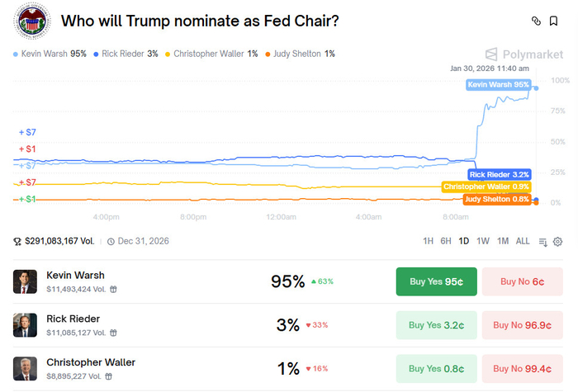Open Kevin Warsh profile thumbnail
Viewport: 578px width, 392px height.
pyautogui.click(x=25, y=281)
